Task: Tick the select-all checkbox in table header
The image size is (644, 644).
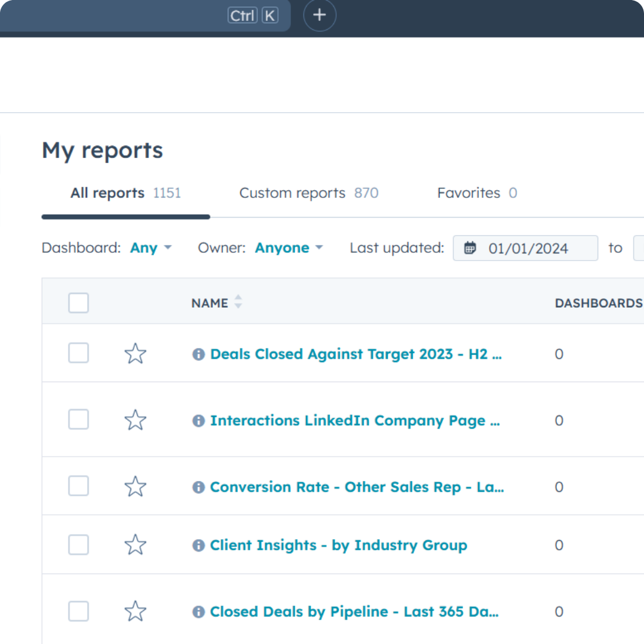Action: coord(79,303)
